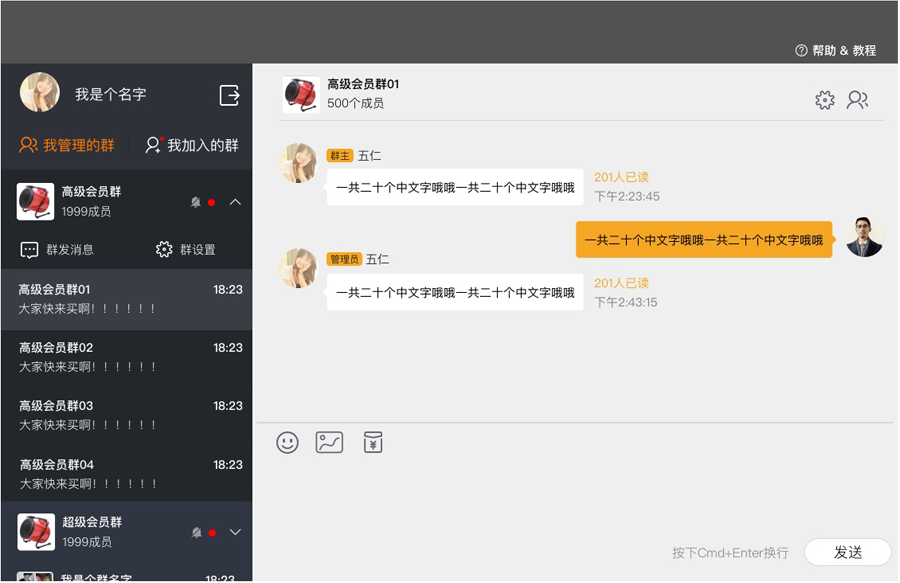This screenshot has height=583, width=900.
Task: Click my profile avatar next to 我是个名字
Action: coord(40,92)
